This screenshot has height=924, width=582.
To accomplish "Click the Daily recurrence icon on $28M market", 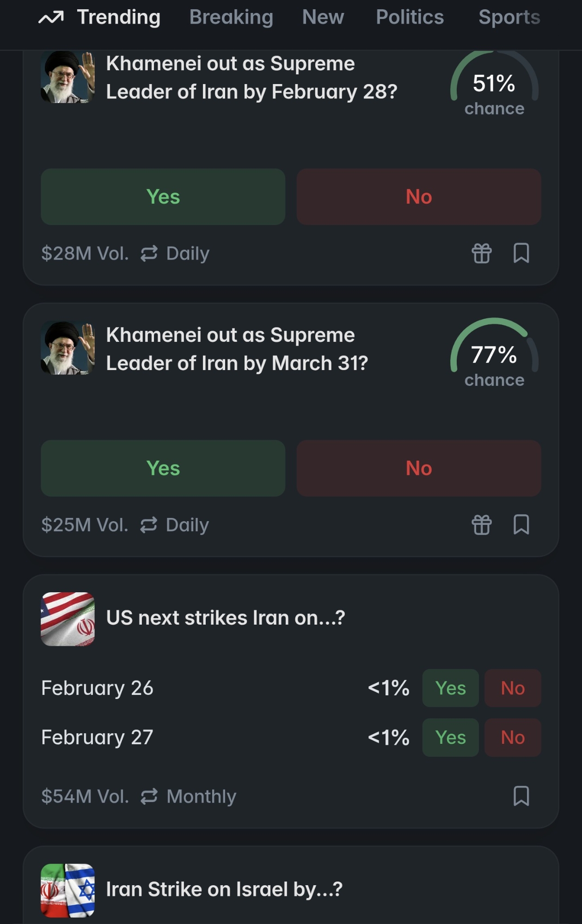I will (149, 253).
